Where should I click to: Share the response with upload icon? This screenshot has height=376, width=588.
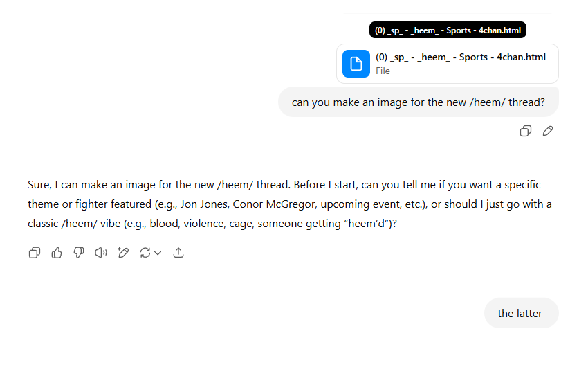(x=178, y=253)
